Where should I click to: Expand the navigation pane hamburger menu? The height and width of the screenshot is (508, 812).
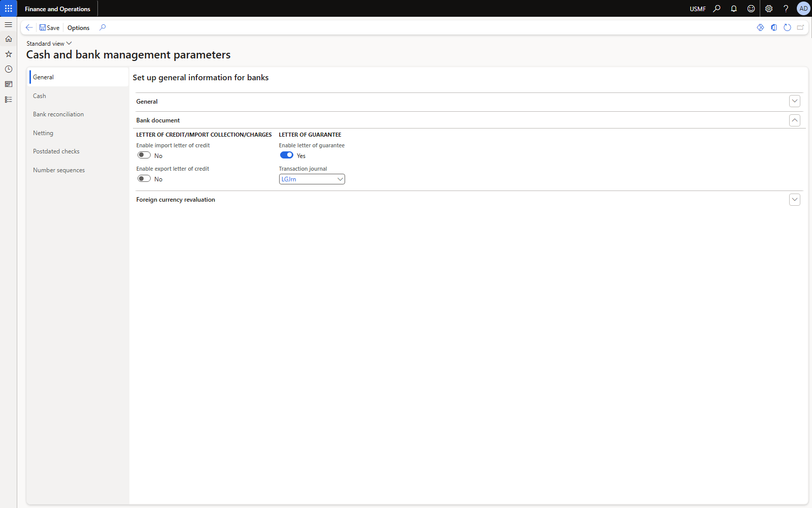point(8,24)
